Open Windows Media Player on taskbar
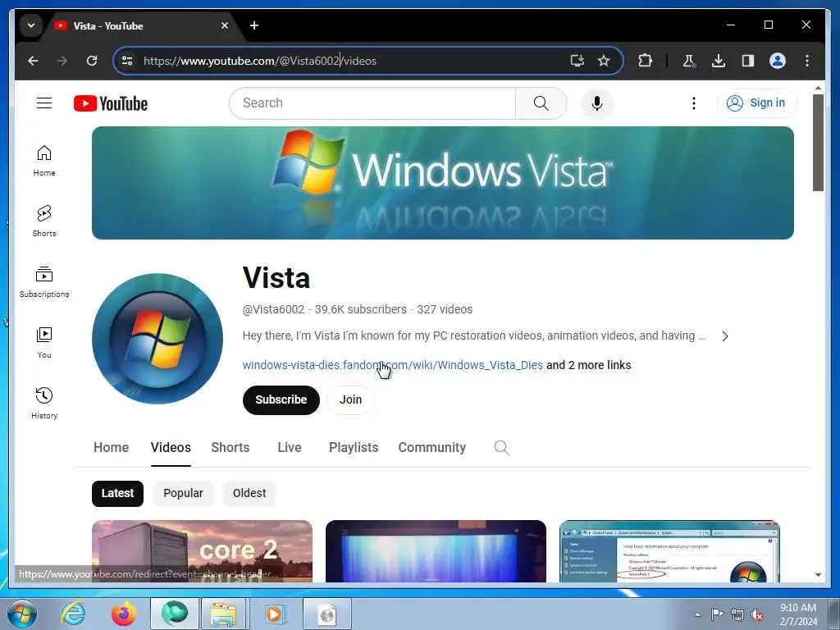 276,614
